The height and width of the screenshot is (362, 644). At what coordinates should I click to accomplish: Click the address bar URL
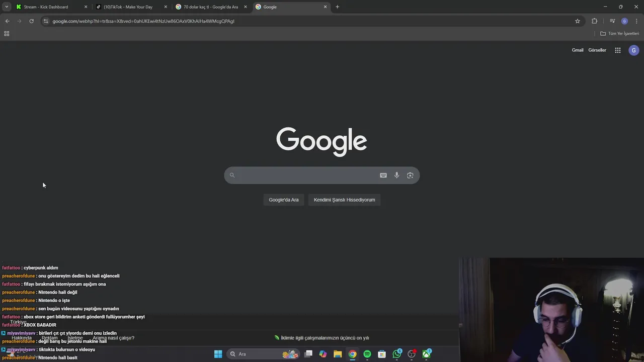143,21
